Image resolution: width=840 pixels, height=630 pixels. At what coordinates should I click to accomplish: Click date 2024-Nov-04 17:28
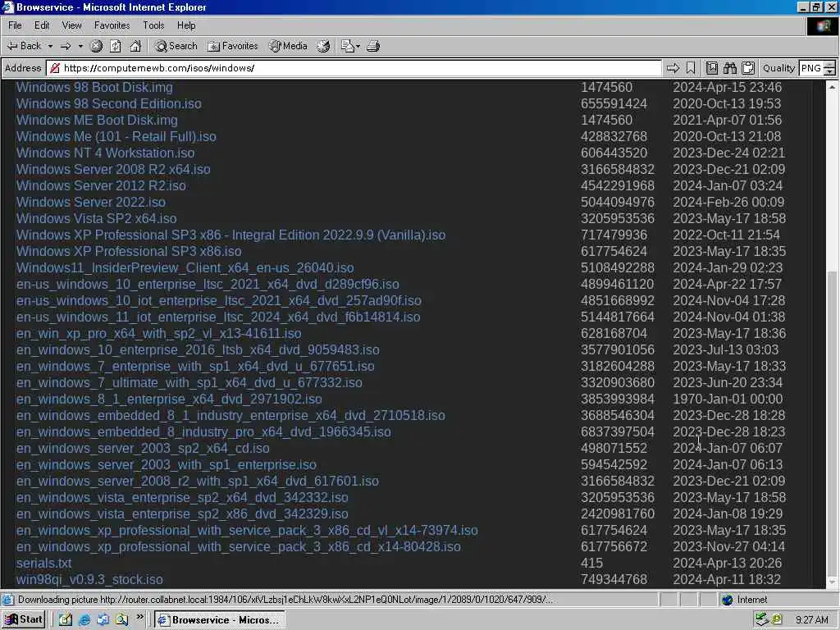[729, 300]
